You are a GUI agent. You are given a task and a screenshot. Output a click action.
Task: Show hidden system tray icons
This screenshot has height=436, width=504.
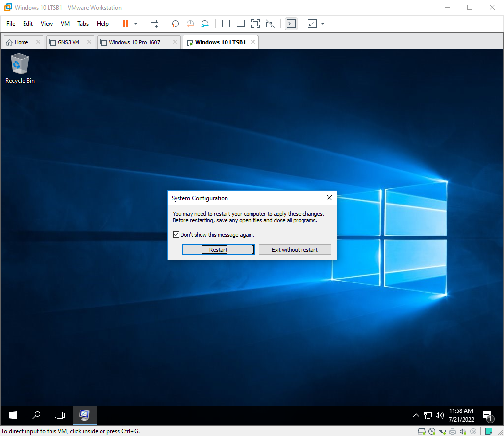click(416, 415)
